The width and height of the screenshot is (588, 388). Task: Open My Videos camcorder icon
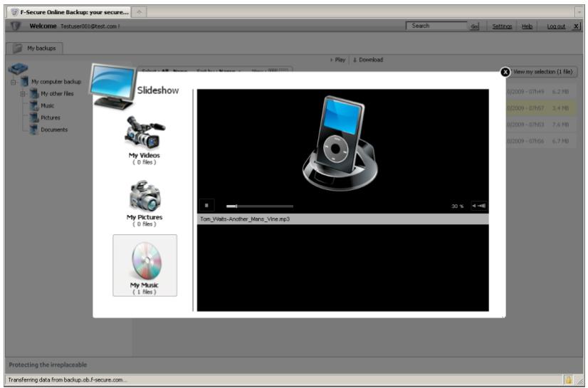pyautogui.click(x=145, y=132)
